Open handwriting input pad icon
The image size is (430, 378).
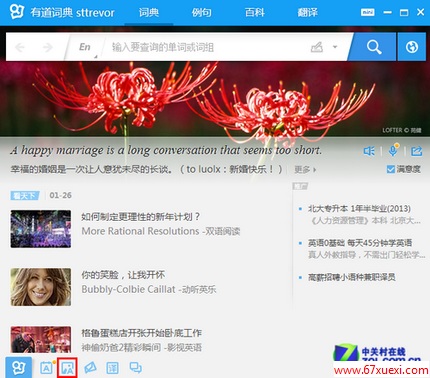[317, 47]
